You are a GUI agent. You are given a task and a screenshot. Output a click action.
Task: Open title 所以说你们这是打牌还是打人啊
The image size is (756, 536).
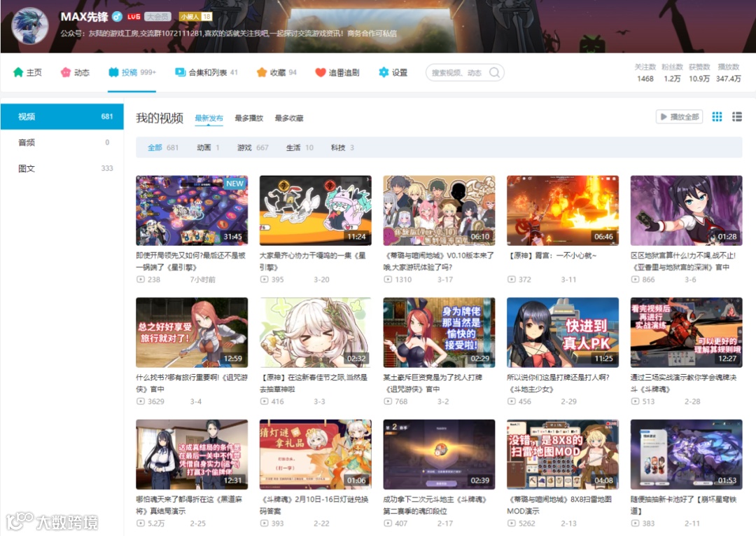[559, 383]
